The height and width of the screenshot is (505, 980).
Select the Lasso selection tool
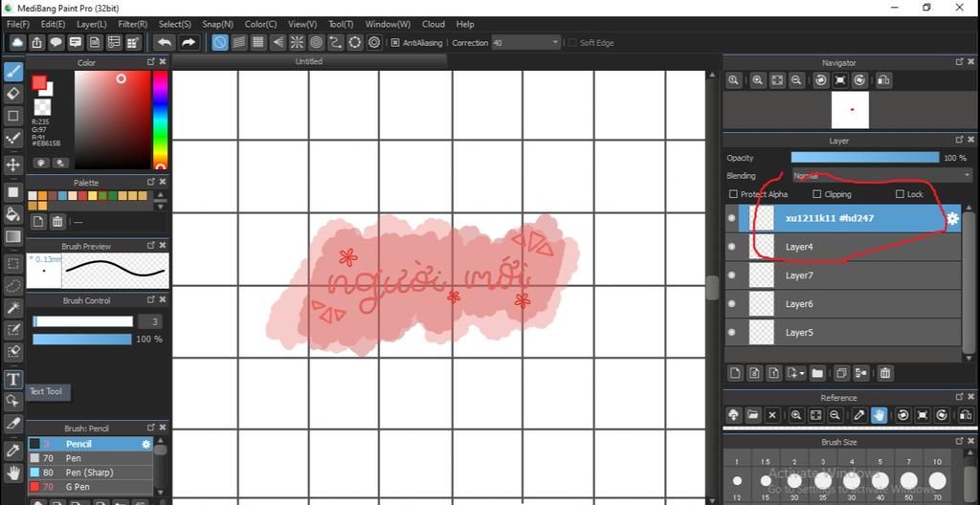pyautogui.click(x=13, y=286)
